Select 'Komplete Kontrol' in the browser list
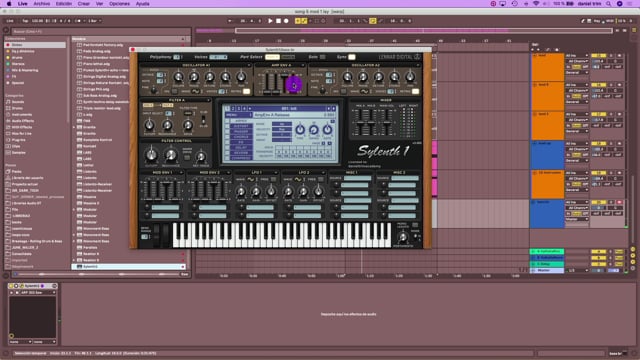The width and height of the screenshot is (640, 360). tap(97, 140)
